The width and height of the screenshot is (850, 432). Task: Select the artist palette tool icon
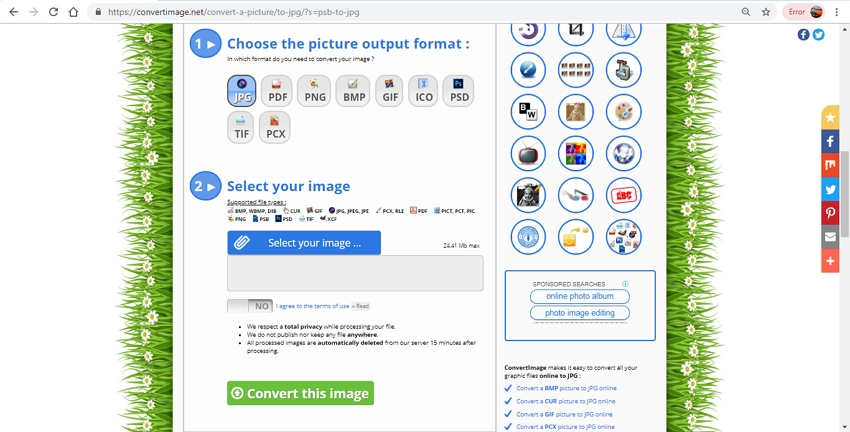pyautogui.click(x=623, y=111)
